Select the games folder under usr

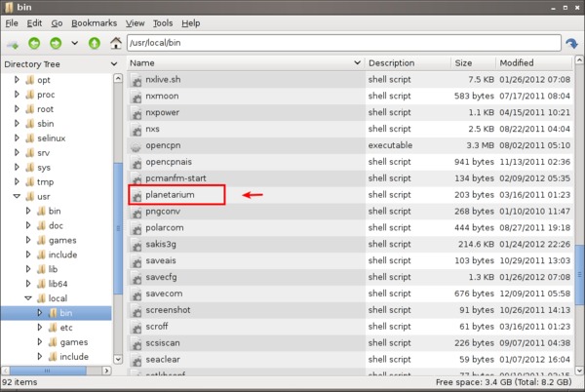click(62, 240)
